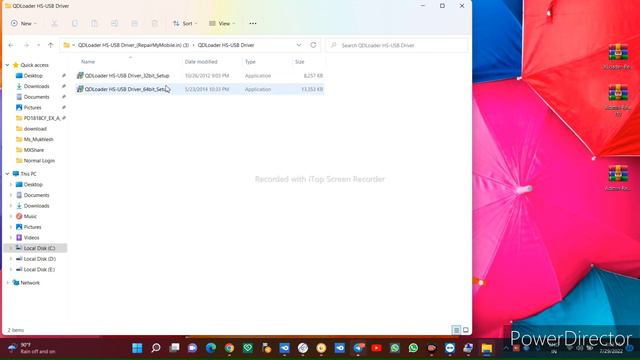
Task: Open the Normal Login folder
Action: 39,160
